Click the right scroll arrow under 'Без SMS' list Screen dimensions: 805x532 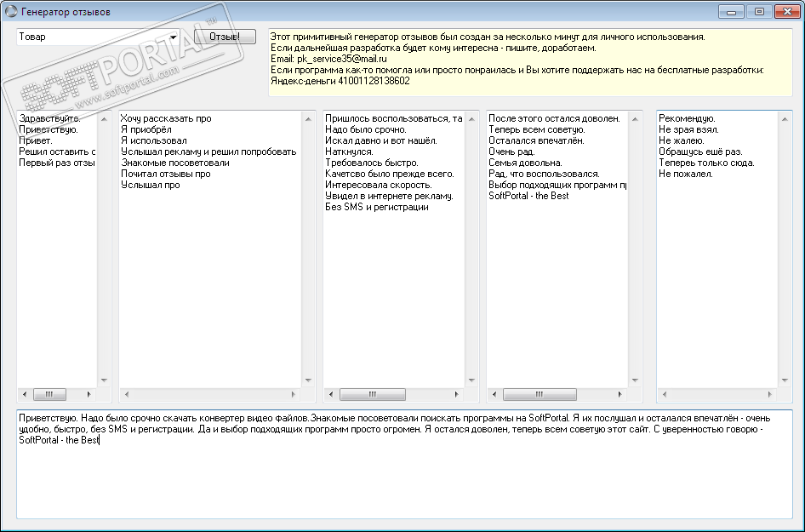pos(456,394)
